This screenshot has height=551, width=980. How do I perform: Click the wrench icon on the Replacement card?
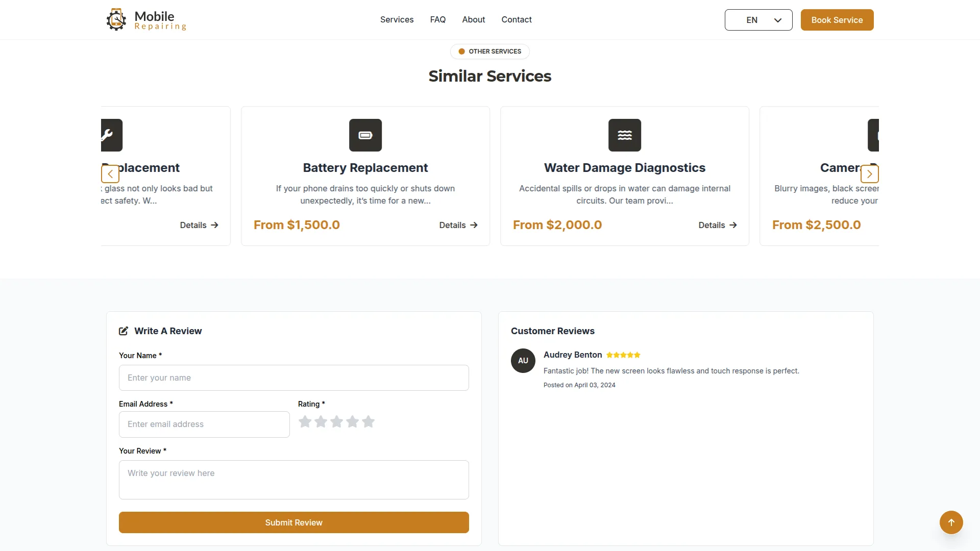(x=109, y=135)
